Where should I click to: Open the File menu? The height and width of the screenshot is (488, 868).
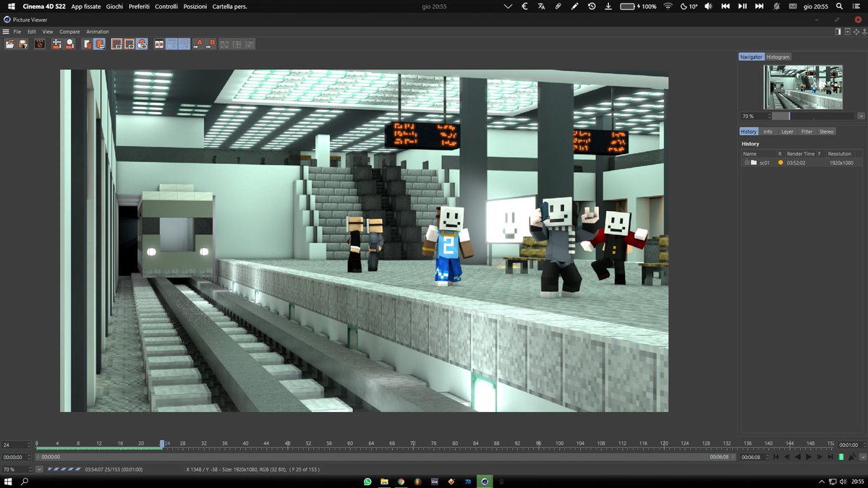17,32
